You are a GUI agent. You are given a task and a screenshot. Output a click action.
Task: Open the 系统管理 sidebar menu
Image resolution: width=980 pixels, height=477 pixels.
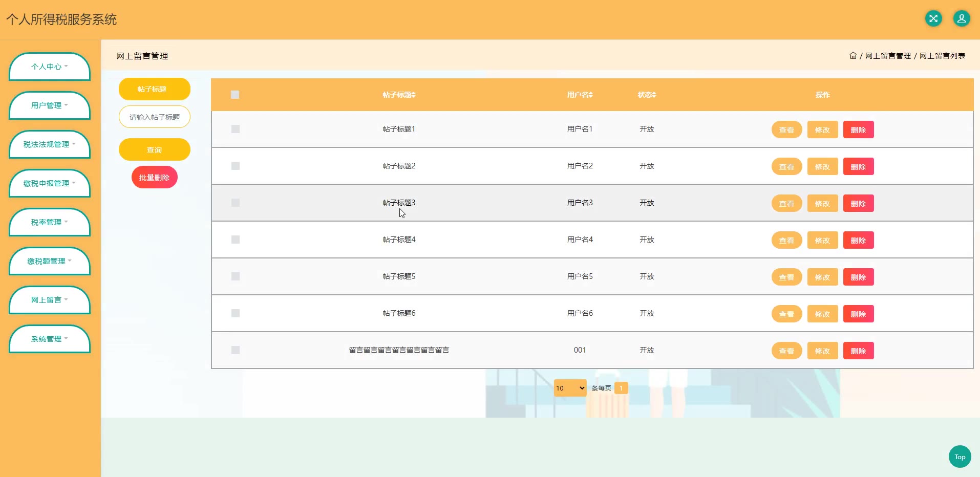click(x=49, y=339)
